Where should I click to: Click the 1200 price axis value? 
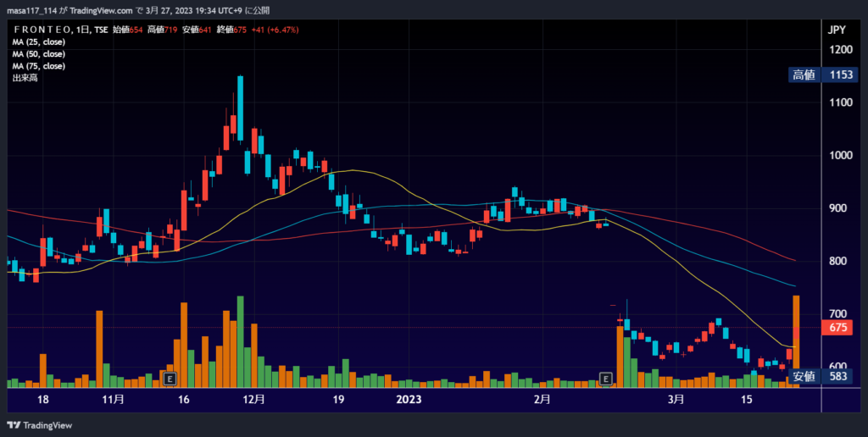[840, 50]
